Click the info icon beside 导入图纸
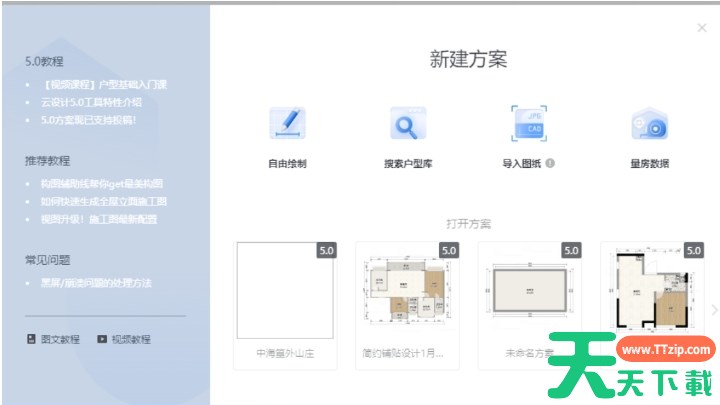 (550, 164)
